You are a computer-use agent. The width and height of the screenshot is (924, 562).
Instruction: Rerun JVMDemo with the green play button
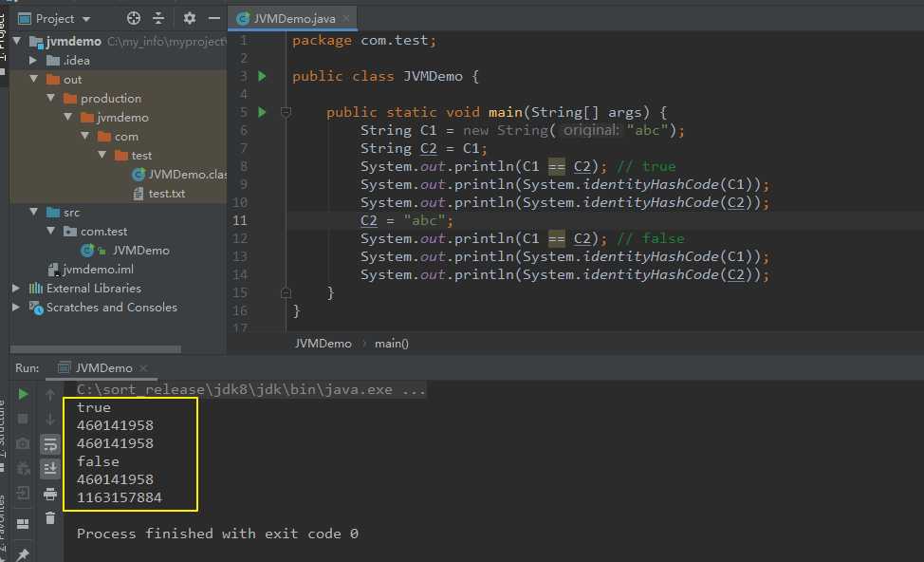23,394
